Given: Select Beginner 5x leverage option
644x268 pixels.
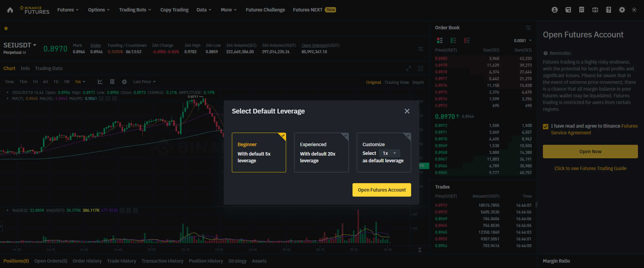Looking at the screenshot, I should click(259, 153).
